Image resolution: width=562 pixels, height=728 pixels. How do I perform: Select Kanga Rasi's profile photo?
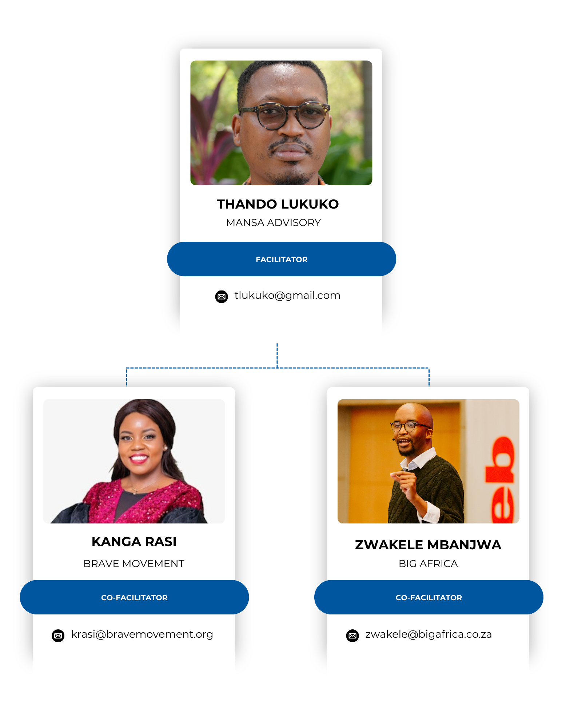134,461
